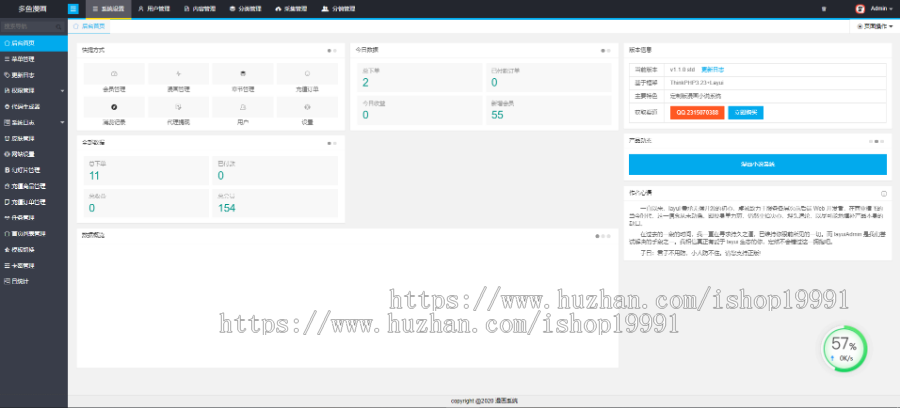Open 充值订单管理 in the sidebar
The image size is (900, 408).
pyautogui.click(x=34, y=202)
